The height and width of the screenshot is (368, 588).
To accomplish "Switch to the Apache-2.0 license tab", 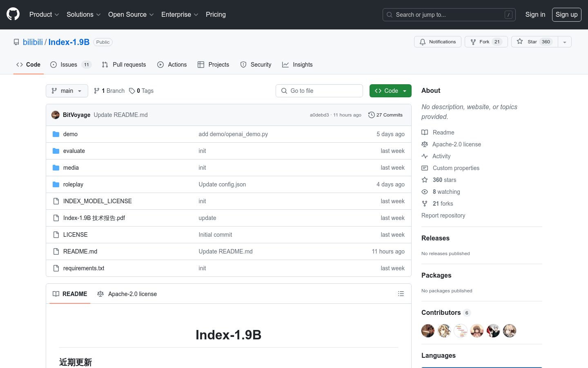I will tap(127, 294).
